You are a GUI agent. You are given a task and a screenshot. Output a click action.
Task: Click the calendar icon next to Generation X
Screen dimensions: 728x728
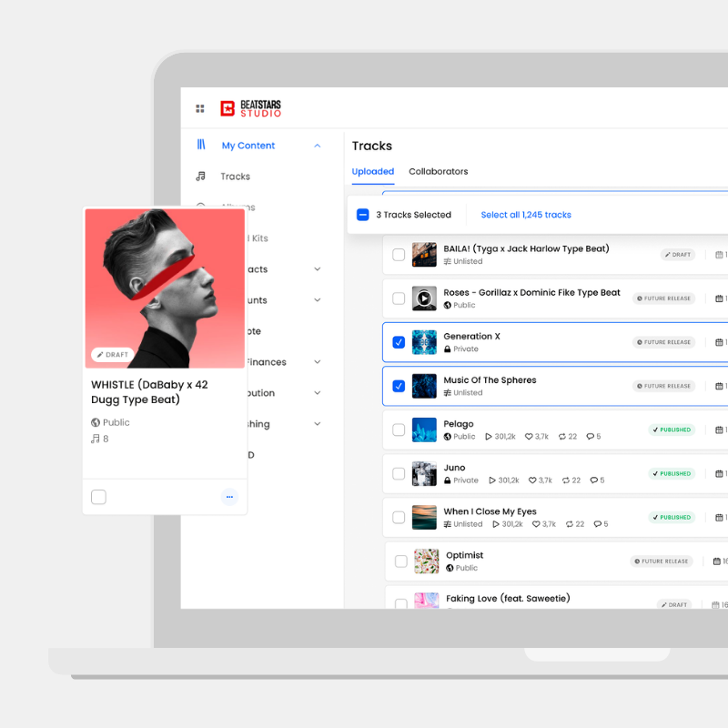[720, 341]
